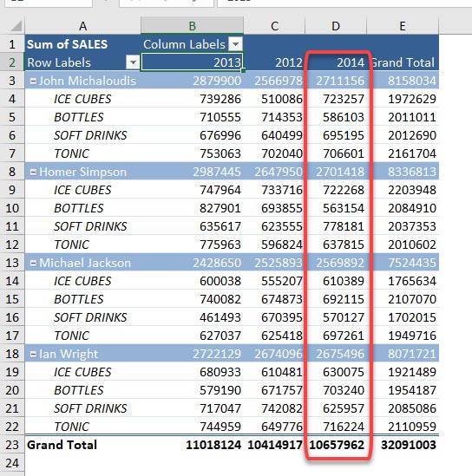The width and height of the screenshot is (472, 476).
Task: Select cell with value 32091003
Action: 403,445
